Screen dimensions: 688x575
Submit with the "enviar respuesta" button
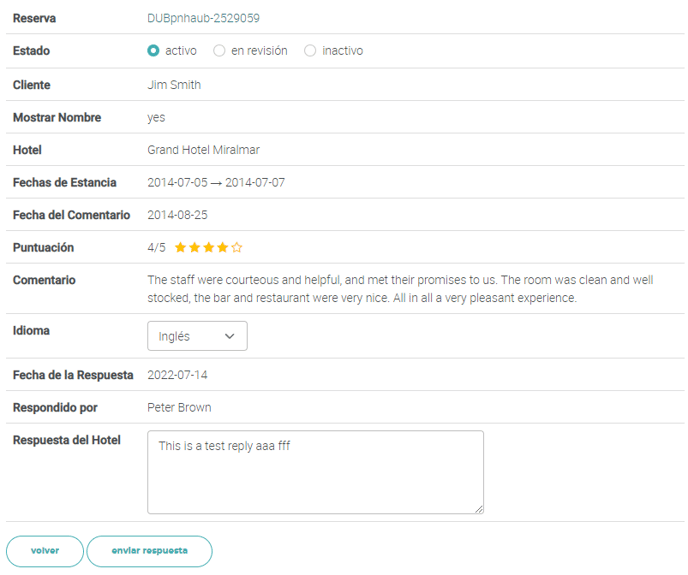(x=149, y=551)
